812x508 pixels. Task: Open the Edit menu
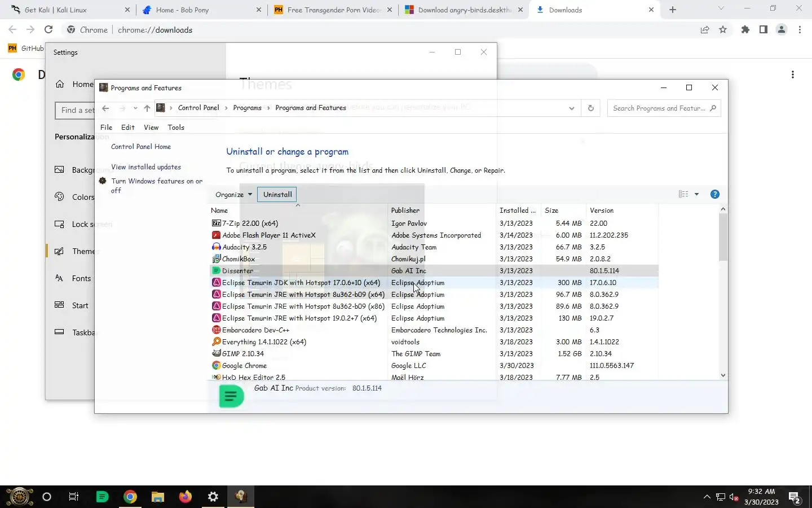coord(128,127)
